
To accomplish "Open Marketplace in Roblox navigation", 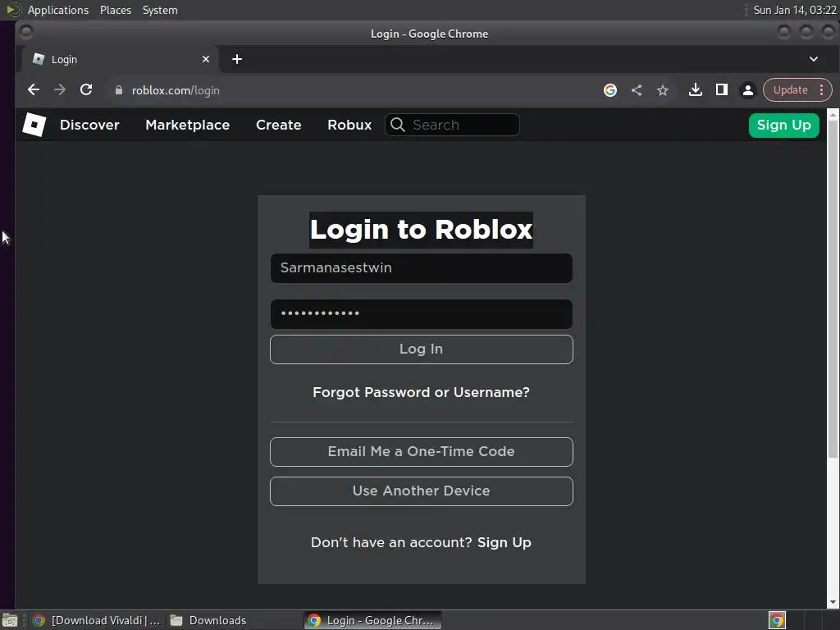I will pos(188,125).
